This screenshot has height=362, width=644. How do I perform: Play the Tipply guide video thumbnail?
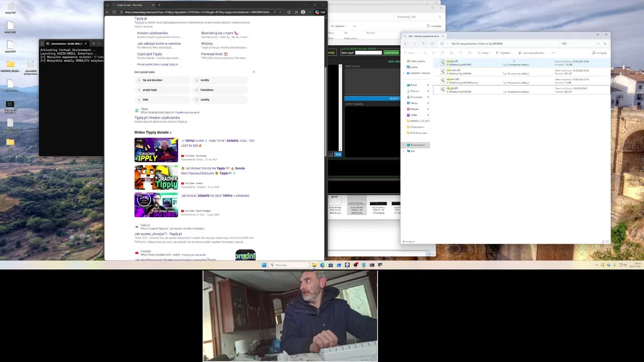tap(156, 150)
